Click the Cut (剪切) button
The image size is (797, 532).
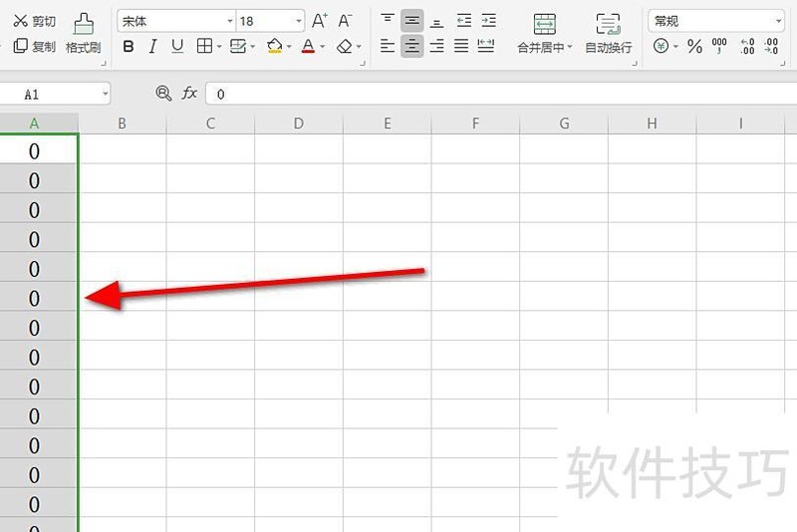[x=34, y=21]
